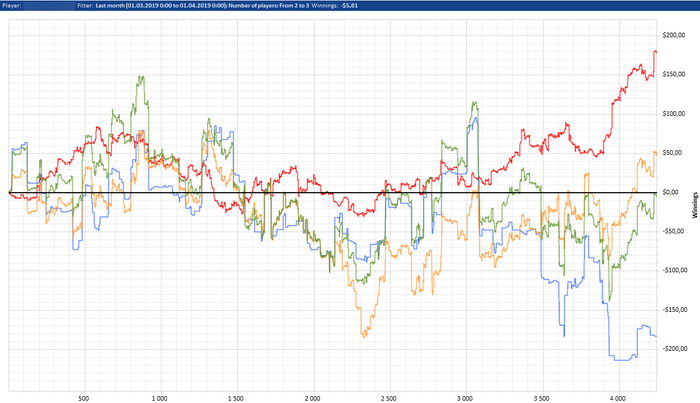This screenshot has width=700, height=403.
Task: Click the red line's final peak near $180
Action: click(655, 52)
